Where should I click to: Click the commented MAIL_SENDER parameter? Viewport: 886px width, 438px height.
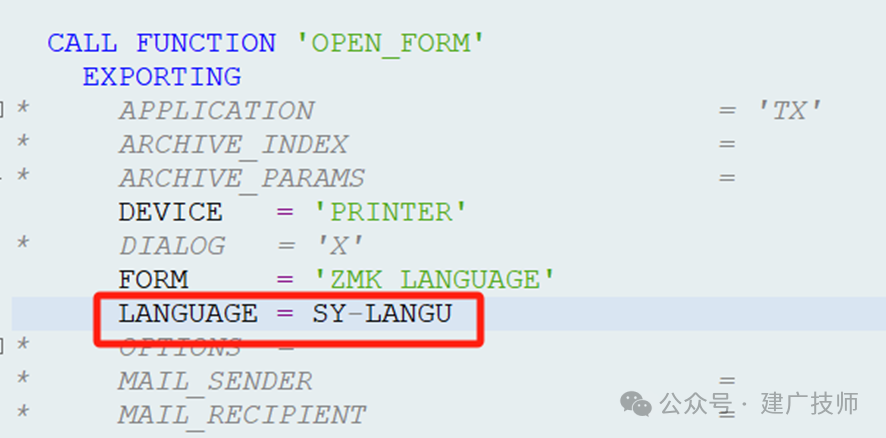coord(215,381)
